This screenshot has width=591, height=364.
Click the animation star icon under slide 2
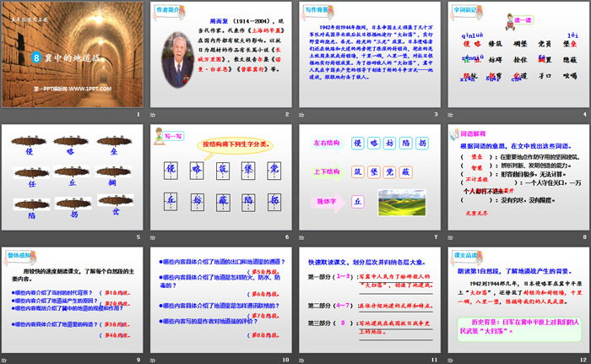pos(154,115)
